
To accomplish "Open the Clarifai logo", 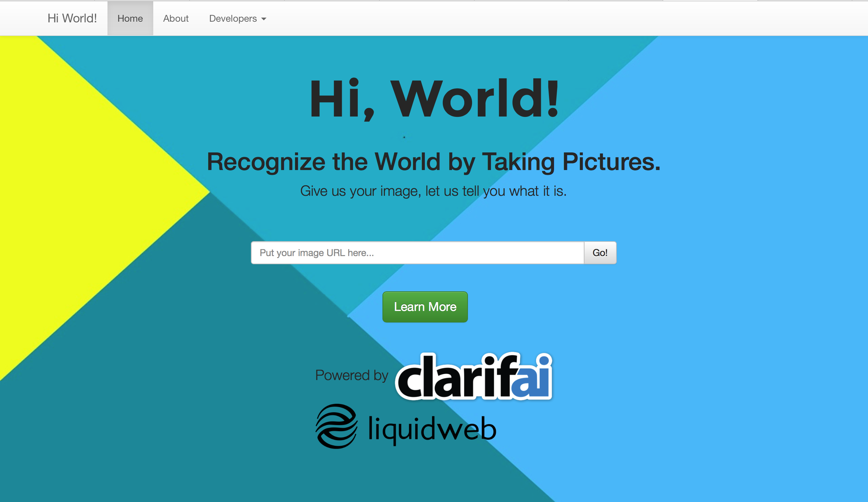I will pos(474,376).
